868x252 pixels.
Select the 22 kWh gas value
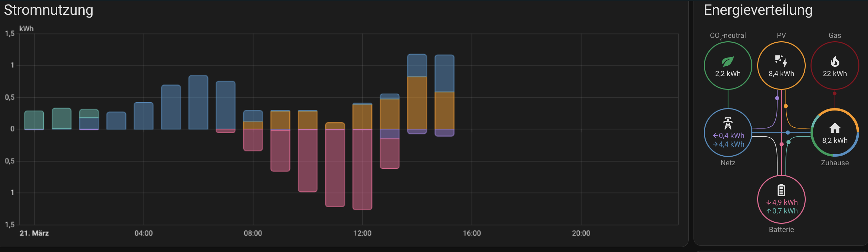[835, 74]
